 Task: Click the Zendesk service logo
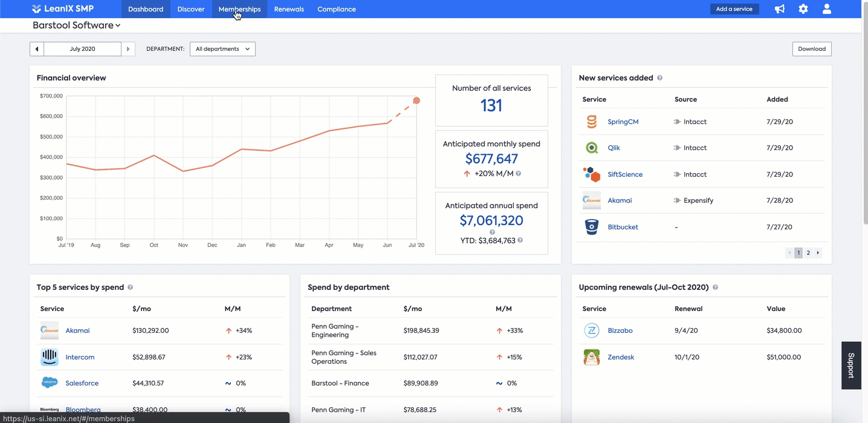tap(592, 357)
